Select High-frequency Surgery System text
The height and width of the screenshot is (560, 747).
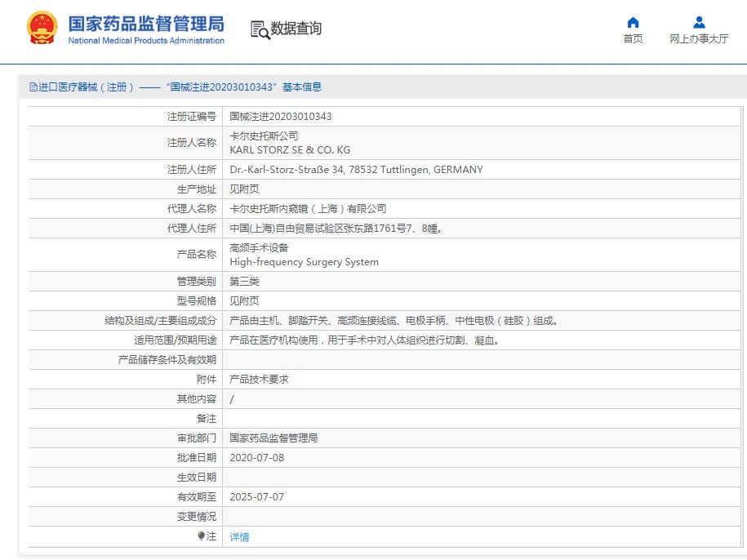point(304,262)
